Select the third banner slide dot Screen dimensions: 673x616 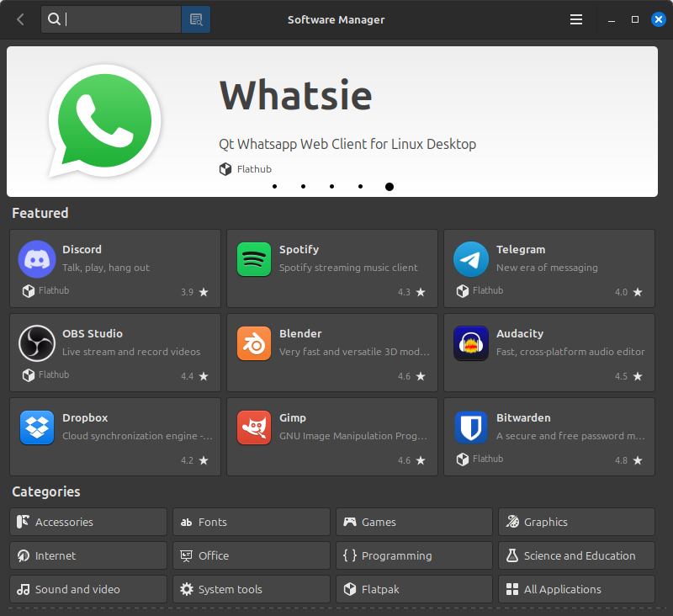click(x=331, y=186)
